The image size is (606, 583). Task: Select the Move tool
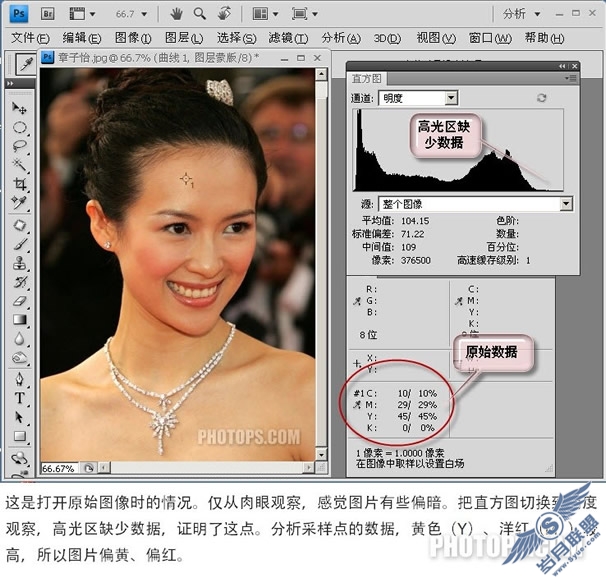tap(19, 108)
